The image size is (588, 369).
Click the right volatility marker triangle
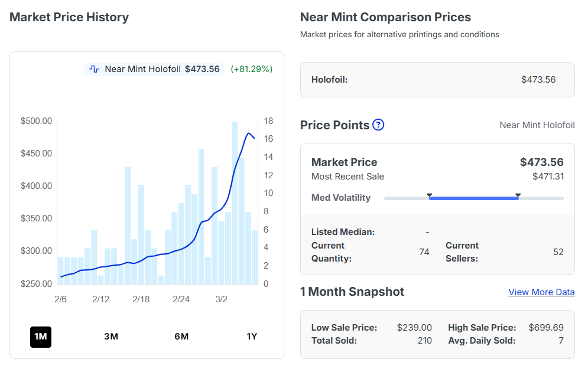[x=518, y=195]
